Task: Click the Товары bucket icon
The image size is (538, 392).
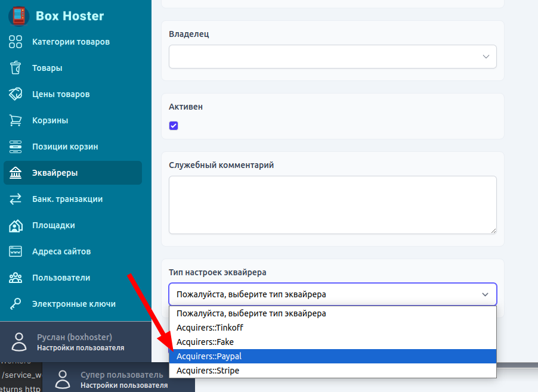Action: (16, 68)
